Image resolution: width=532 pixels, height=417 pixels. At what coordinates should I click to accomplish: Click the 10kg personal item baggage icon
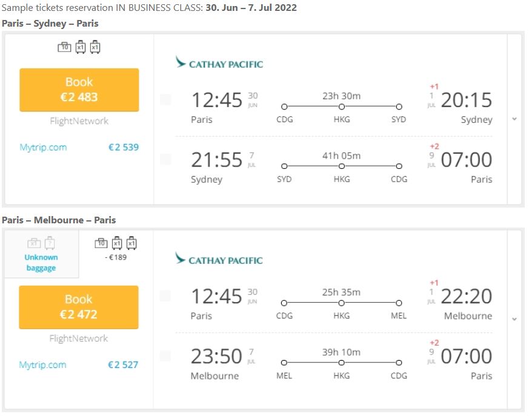pos(64,47)
